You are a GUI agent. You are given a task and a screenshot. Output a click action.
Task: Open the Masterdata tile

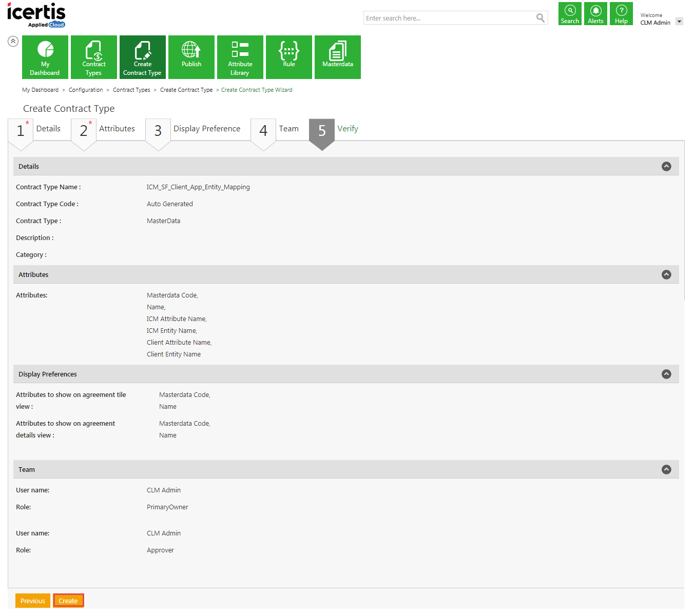(338, 57)
